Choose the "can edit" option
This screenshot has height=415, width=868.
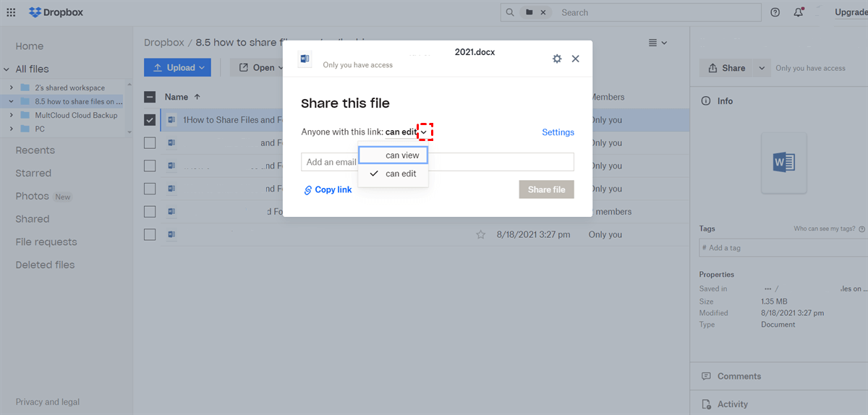tap(400, 174)
